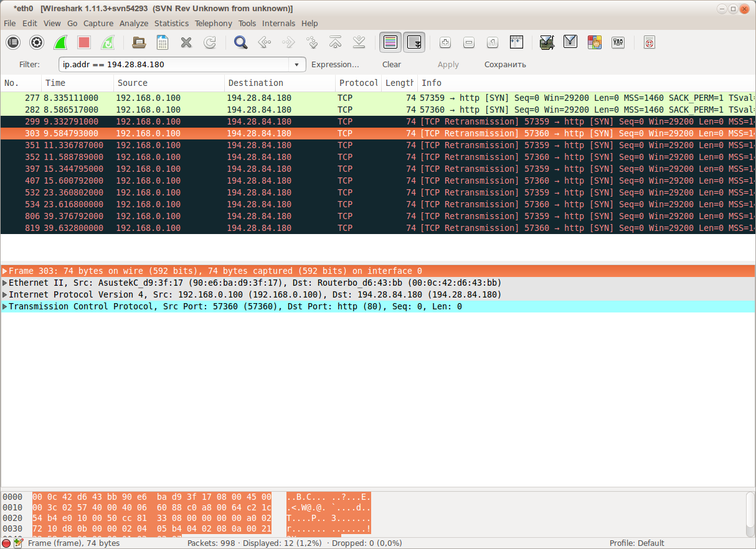The width and height of the screenshot is (756, 549).
Task: Expand the Ethernet II protocol tree row
Action: coord(5,283)
